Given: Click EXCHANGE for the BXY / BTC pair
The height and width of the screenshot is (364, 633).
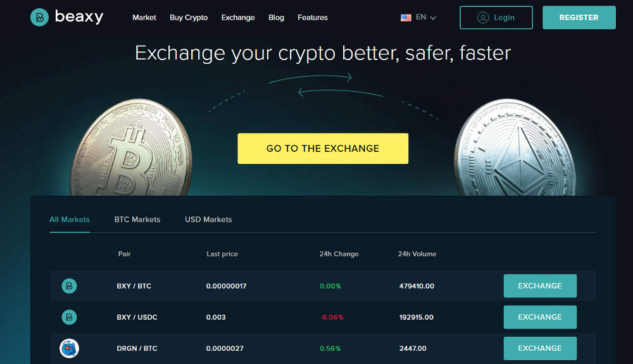Looking at the screenshot, I should (540, 286).
